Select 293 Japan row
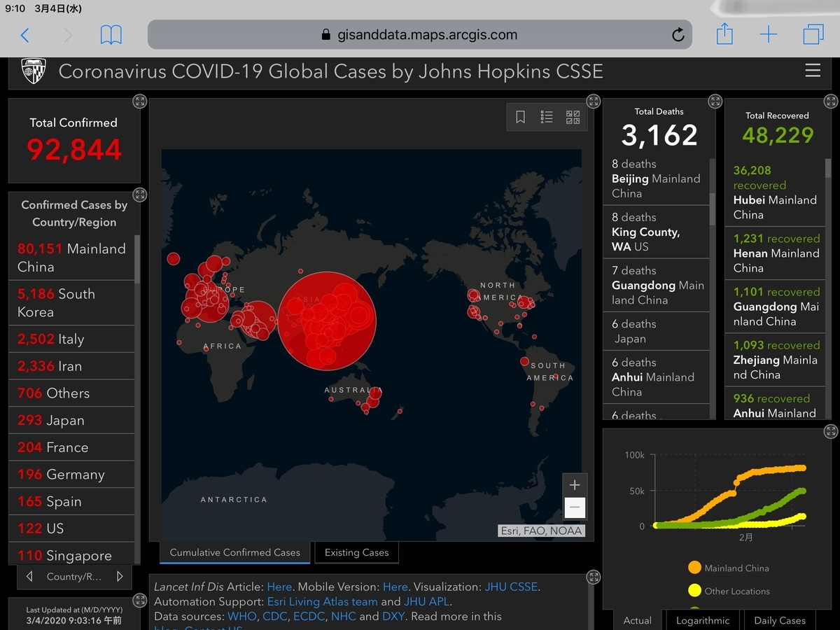Screen dimensions: 840x630 coord(71,420)
